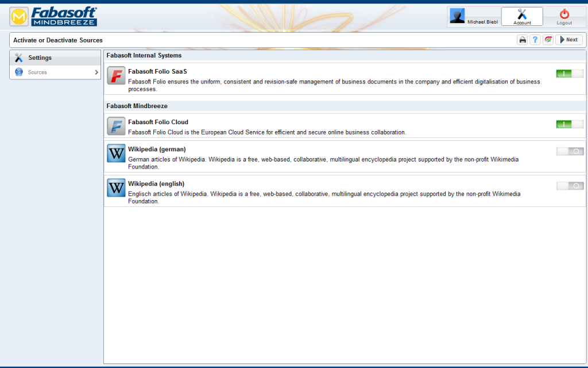This screenshot has width=588, height=368.
Task: Click the red Fabasoft Folio SaaS icon
Action: point(116,75)
